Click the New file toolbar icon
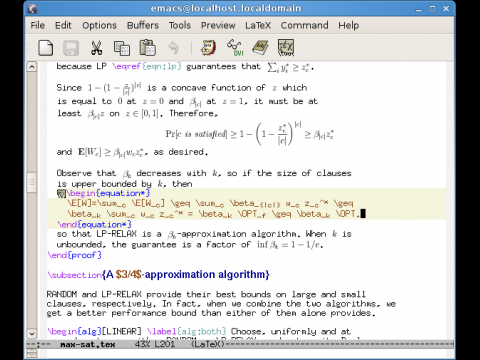 [46, 48]
